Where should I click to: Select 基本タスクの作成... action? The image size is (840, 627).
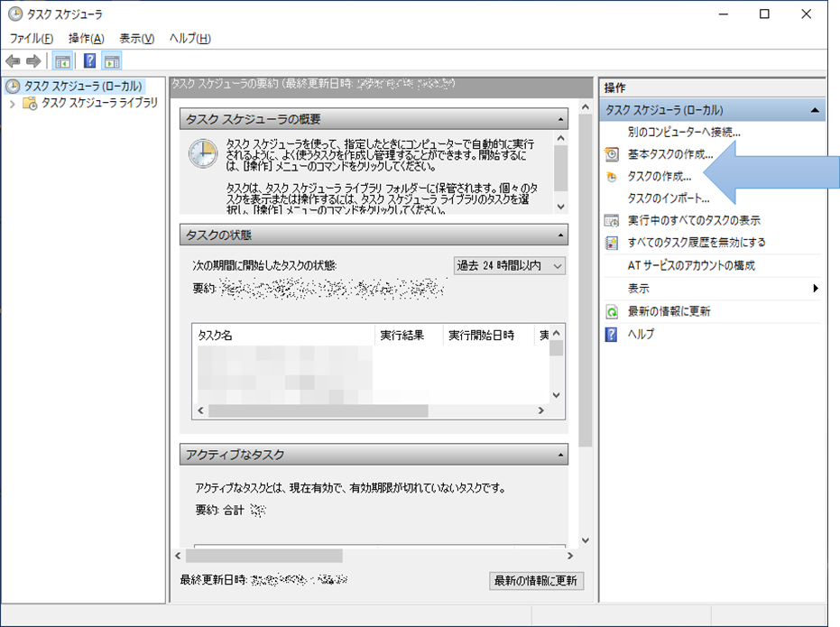(x=670, y=154)
